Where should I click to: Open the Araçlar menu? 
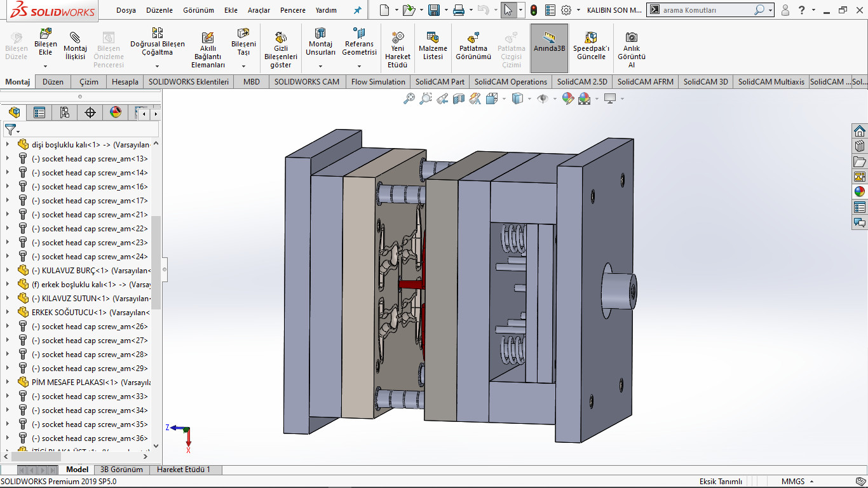point(259,10)
